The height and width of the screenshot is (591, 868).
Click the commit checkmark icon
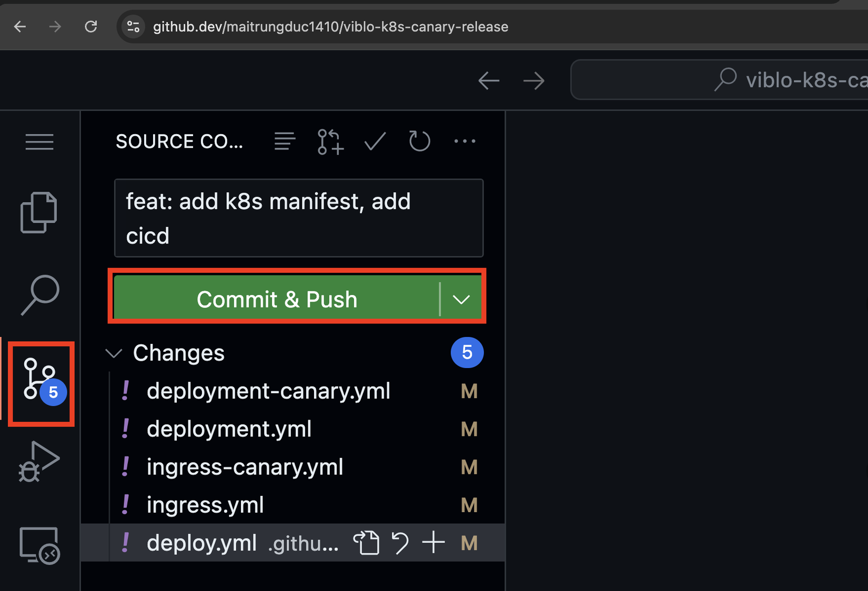click(x=375, y=141)
